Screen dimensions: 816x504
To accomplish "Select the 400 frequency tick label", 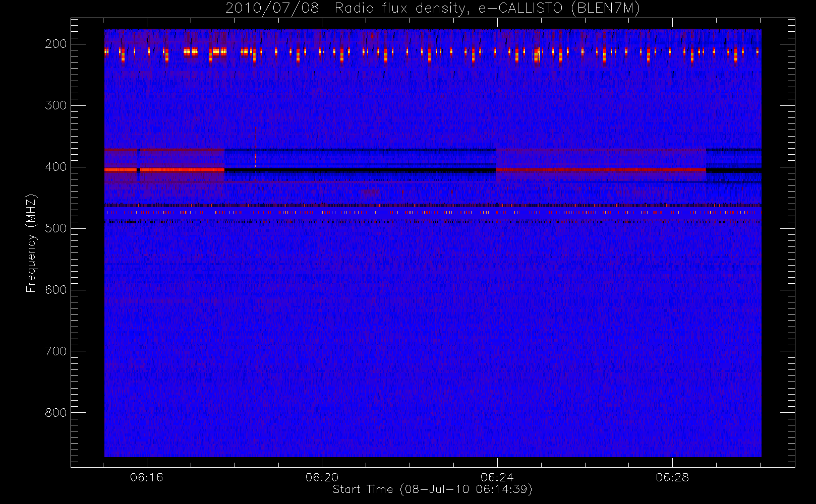I will [56, 167].
